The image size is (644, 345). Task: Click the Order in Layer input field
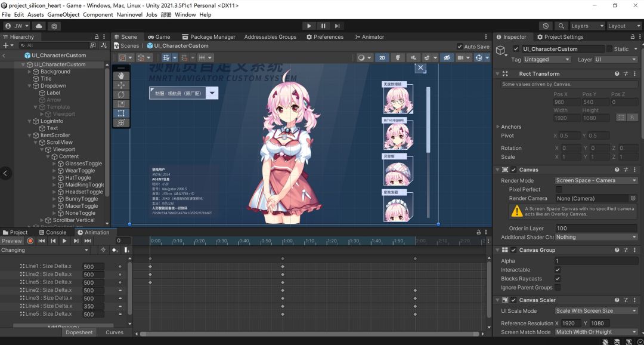point(596,229)
